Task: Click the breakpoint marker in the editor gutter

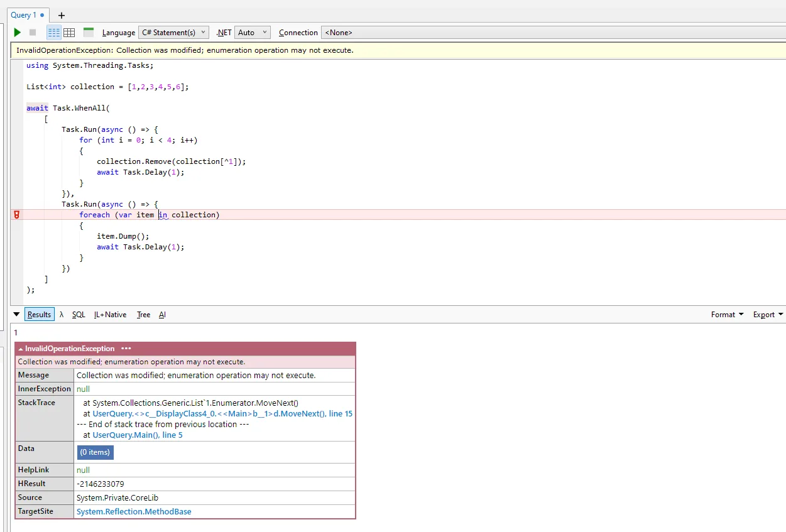Action: click(x=16, y=214)
